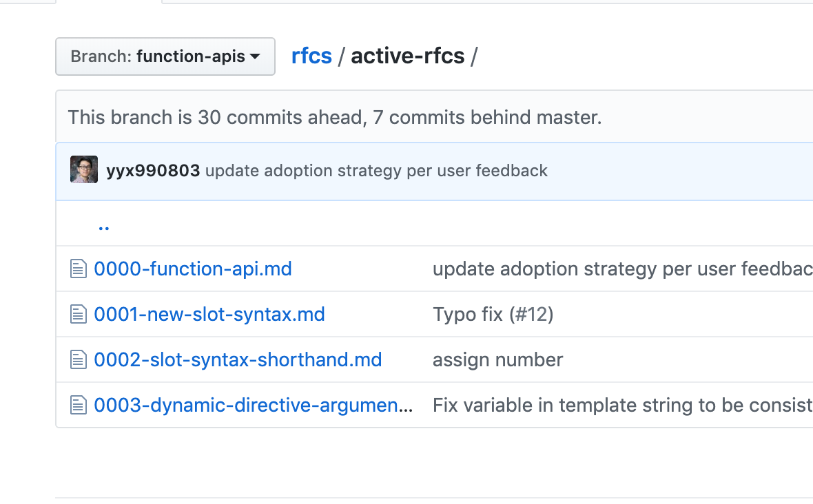Open commit message on 0000-function-api.md row
813x504 pixels.
[x=620, y=269]
